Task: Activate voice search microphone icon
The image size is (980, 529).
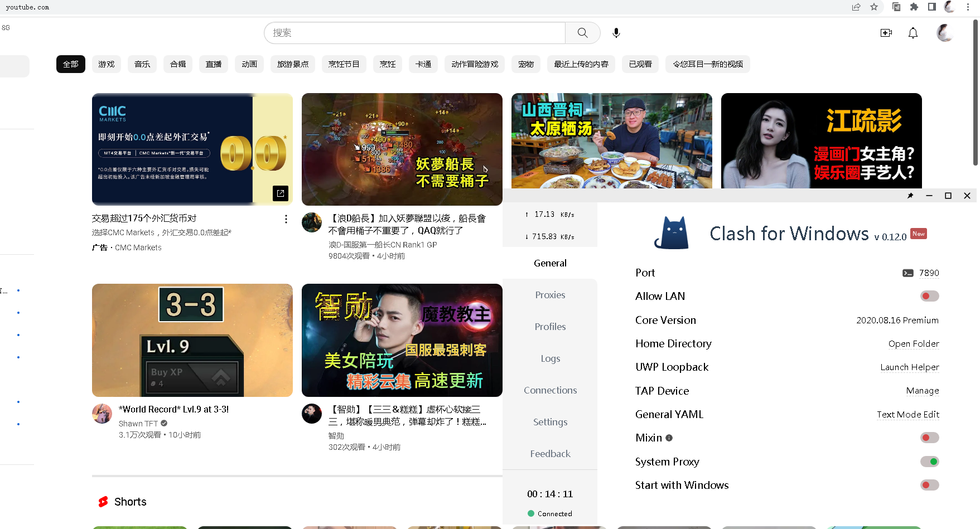Action: [616, 33]
